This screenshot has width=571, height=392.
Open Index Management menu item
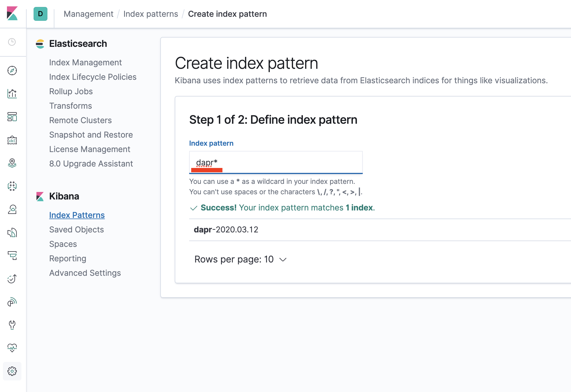pos(85,62)
